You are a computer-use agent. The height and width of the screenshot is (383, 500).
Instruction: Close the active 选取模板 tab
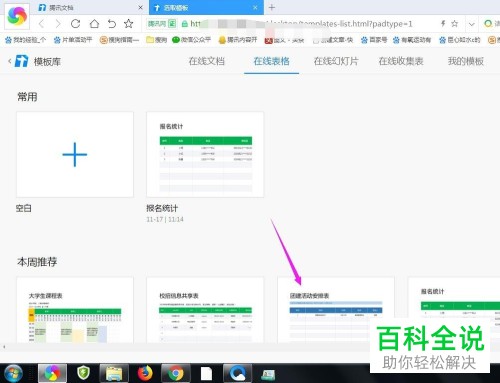click(255, 7)
